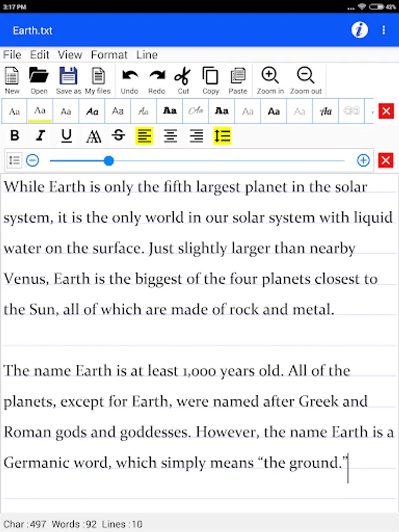Select the tenth thin font sample
This screenshot has width=399, height=532.
(248, 111)
